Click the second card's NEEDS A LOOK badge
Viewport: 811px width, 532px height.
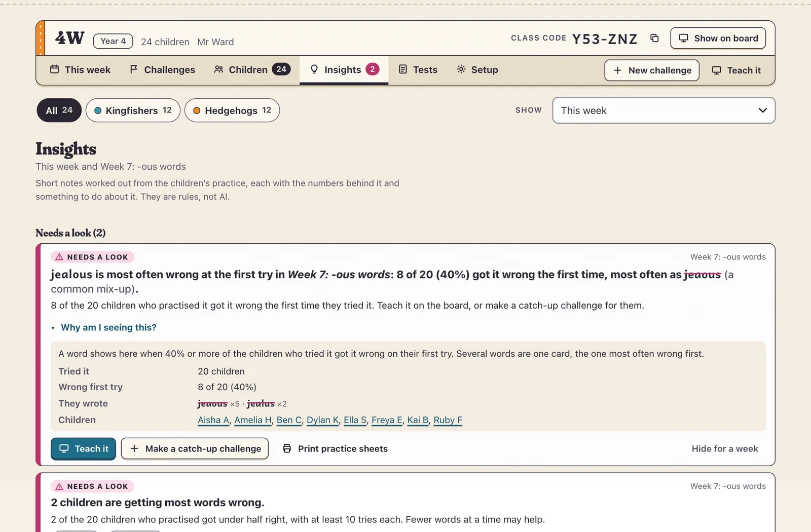pos(92,486)
